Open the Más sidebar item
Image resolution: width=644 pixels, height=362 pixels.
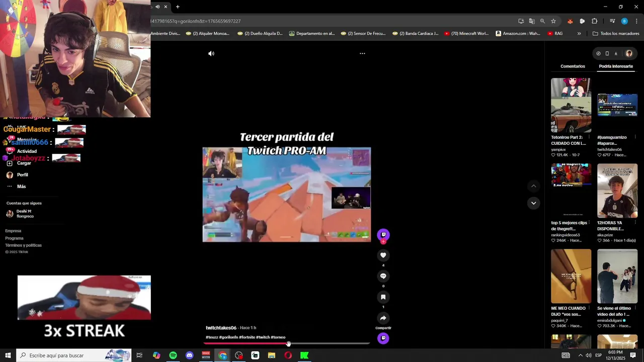click(16, 187)
